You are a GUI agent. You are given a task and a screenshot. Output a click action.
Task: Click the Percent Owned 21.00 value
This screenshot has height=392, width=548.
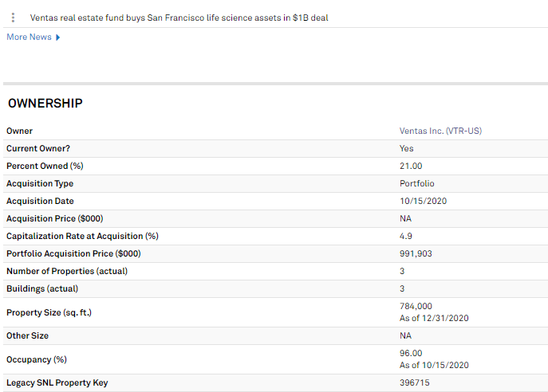(x=411, y=166)
